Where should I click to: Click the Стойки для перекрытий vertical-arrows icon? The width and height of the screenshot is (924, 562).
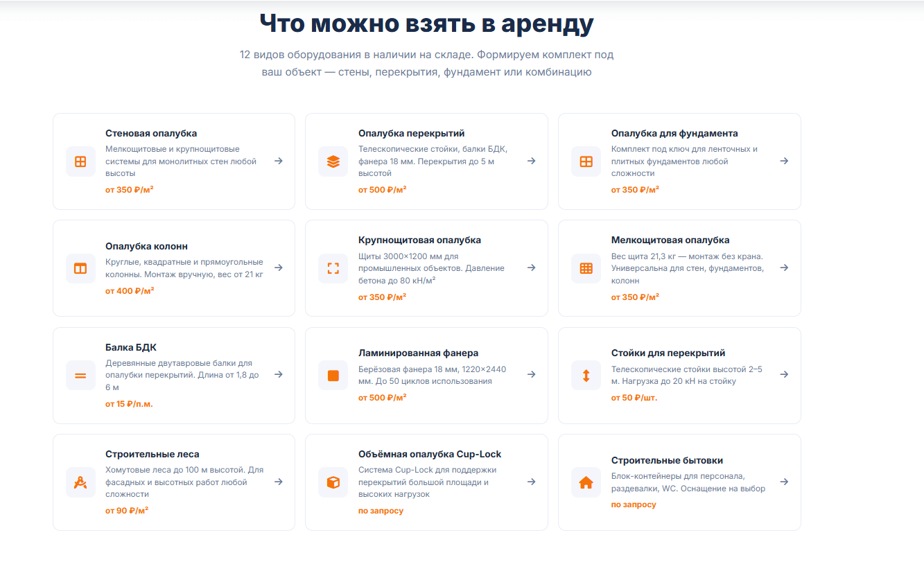point(586,376)
